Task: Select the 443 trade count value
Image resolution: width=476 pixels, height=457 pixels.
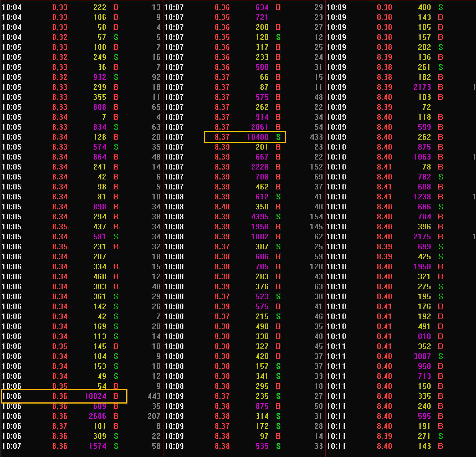Action: 154,396
